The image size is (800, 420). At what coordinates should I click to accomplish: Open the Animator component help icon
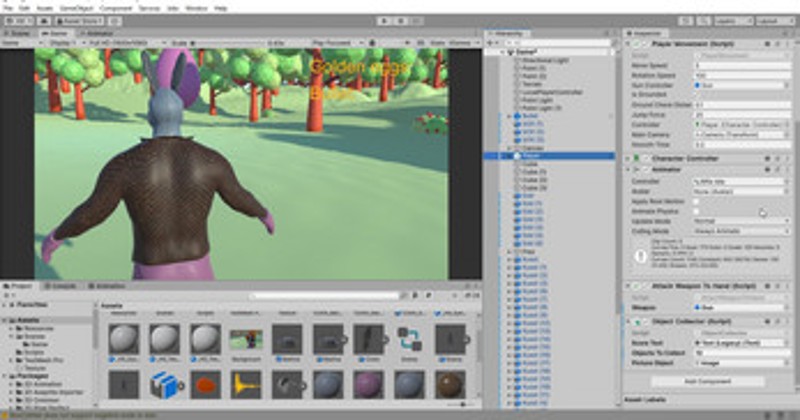(x=767, y=169)
